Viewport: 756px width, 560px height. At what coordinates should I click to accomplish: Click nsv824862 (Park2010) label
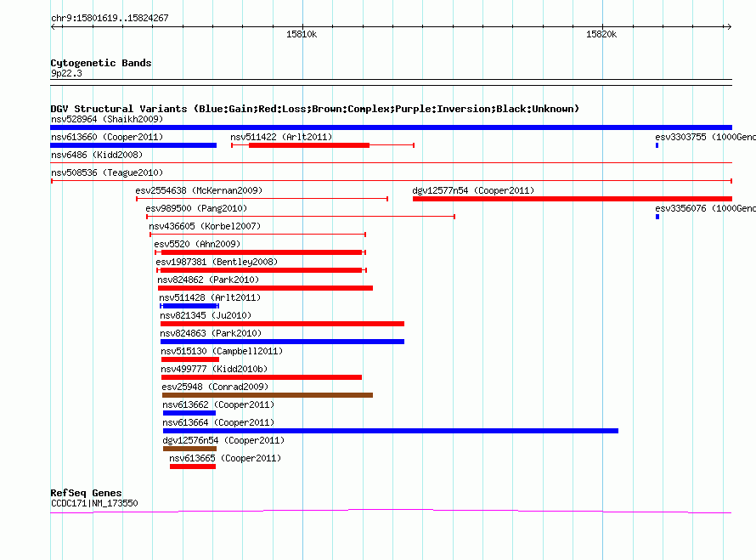208,280
